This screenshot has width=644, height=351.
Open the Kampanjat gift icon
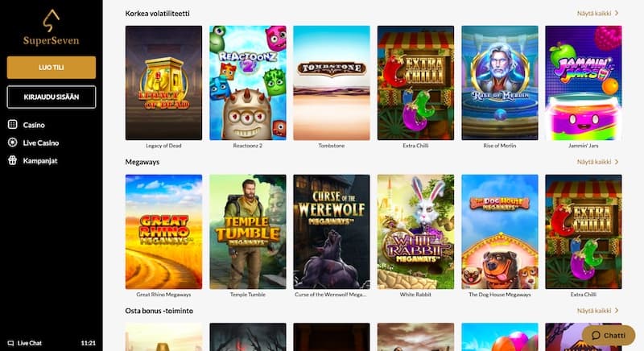pos(13,160)
